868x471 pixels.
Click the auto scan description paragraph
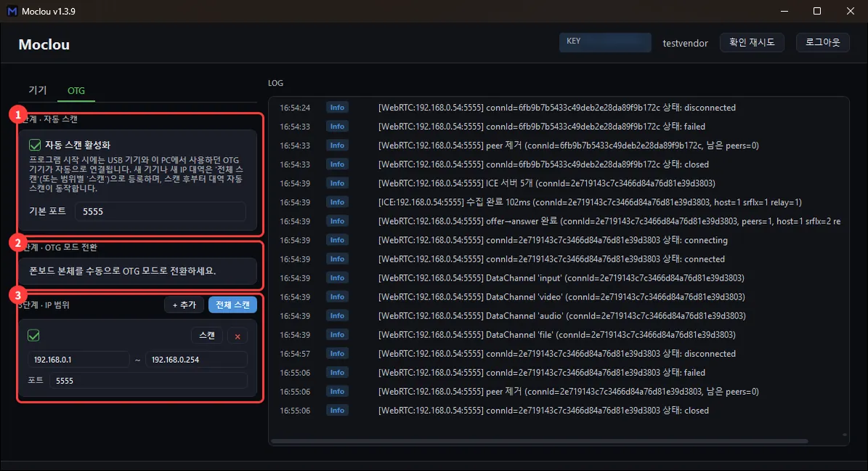click(136, 174)
